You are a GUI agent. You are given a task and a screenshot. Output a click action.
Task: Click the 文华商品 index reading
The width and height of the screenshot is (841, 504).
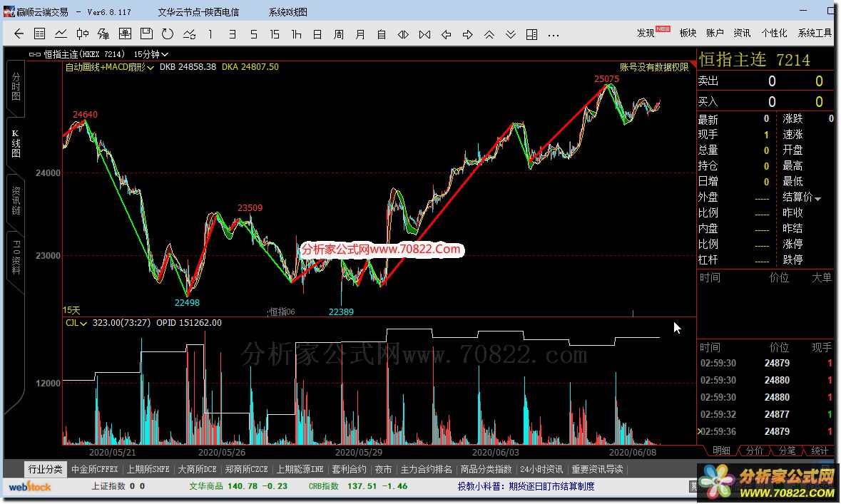pyautogui.click(x=238, y=486)
